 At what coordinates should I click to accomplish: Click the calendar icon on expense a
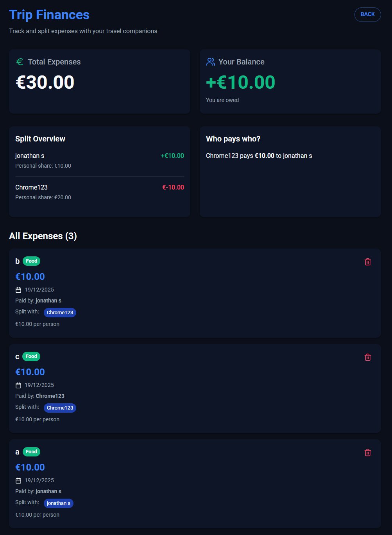[18, 481]
